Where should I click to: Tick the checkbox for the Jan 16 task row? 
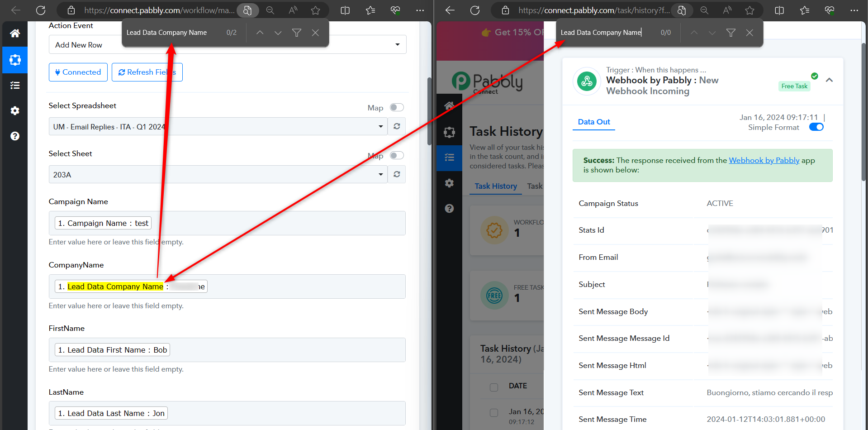[x=494, y=413]
